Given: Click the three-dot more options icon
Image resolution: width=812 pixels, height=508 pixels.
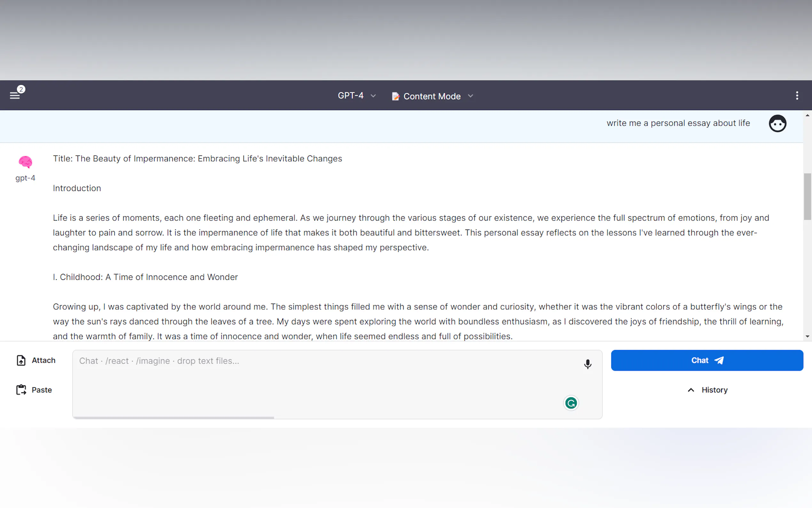Looking at the screenshot, I should click(797, 96).
